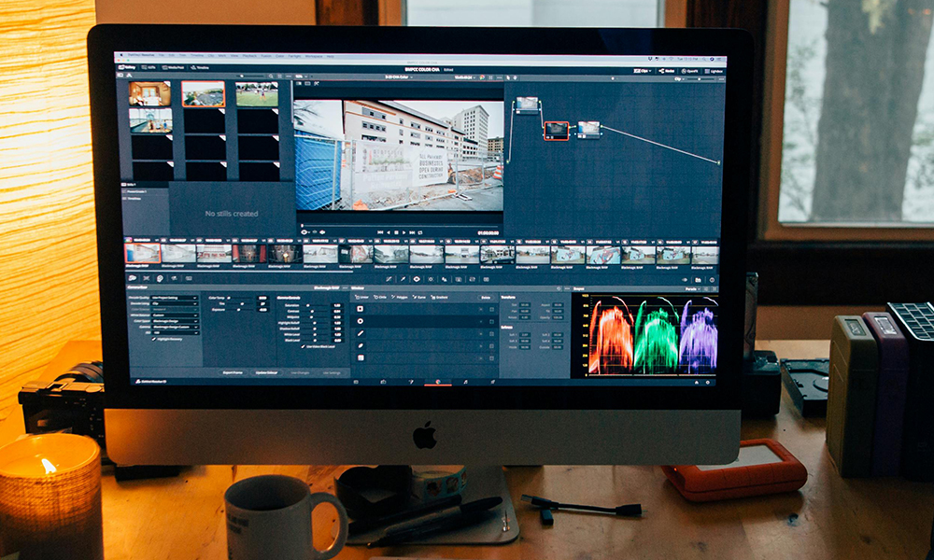Viewport: 934px width, 560px height.
Task: Click the Export Frame button
Action: 232,371
